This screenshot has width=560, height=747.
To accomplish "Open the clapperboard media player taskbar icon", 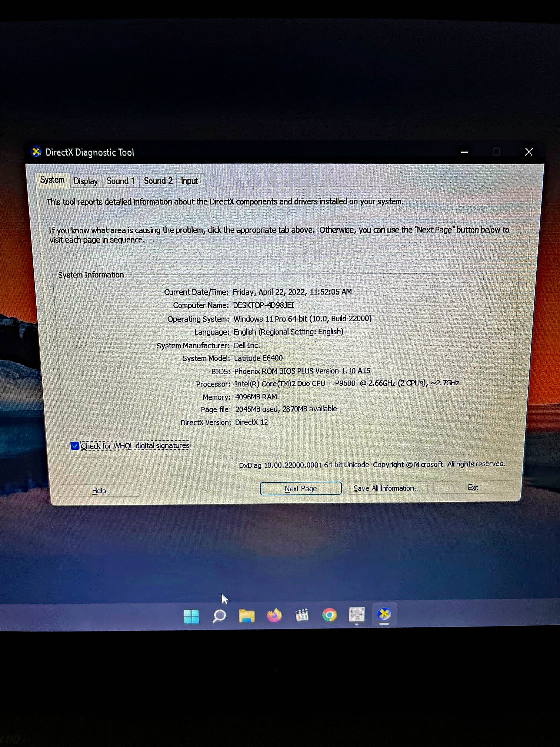I will (x=302, y=615).
